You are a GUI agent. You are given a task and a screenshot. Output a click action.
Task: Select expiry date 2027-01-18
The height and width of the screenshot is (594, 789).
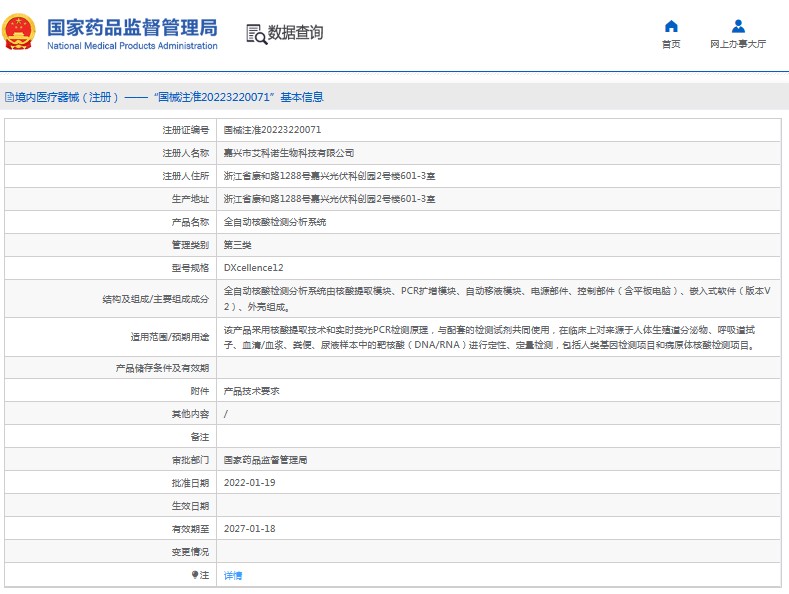tap(250, 529)
